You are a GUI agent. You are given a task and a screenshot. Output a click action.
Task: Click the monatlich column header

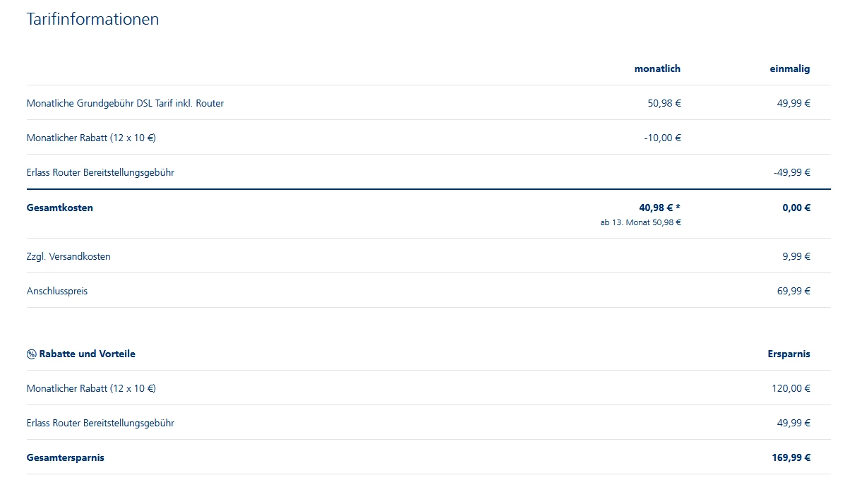click(657, 68)
